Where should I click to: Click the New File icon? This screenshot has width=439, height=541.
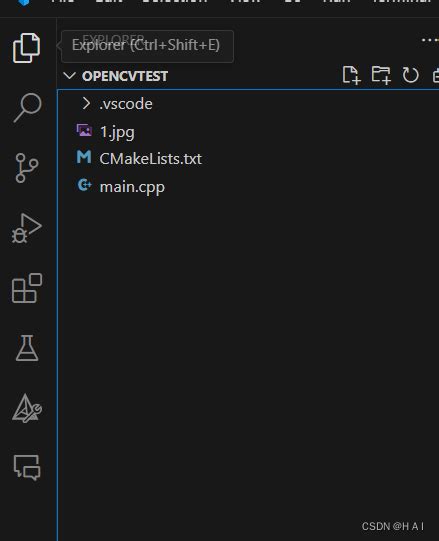351,75
